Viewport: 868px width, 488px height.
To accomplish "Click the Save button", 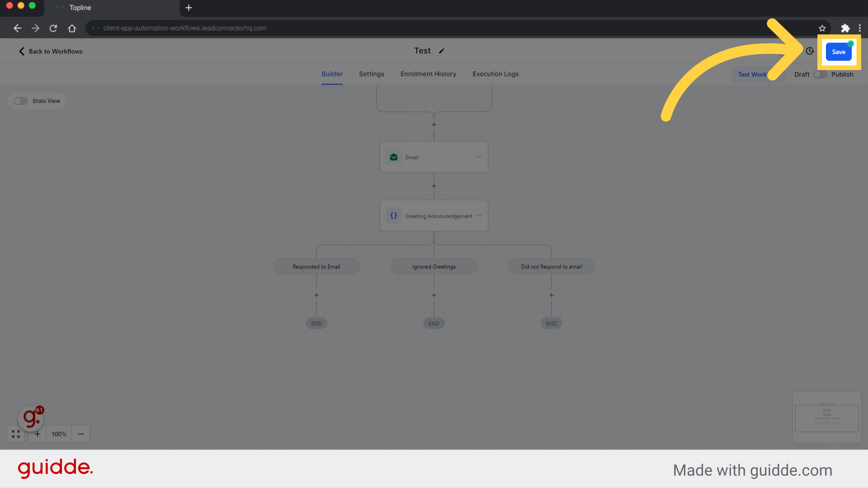I will pos(839,51).
